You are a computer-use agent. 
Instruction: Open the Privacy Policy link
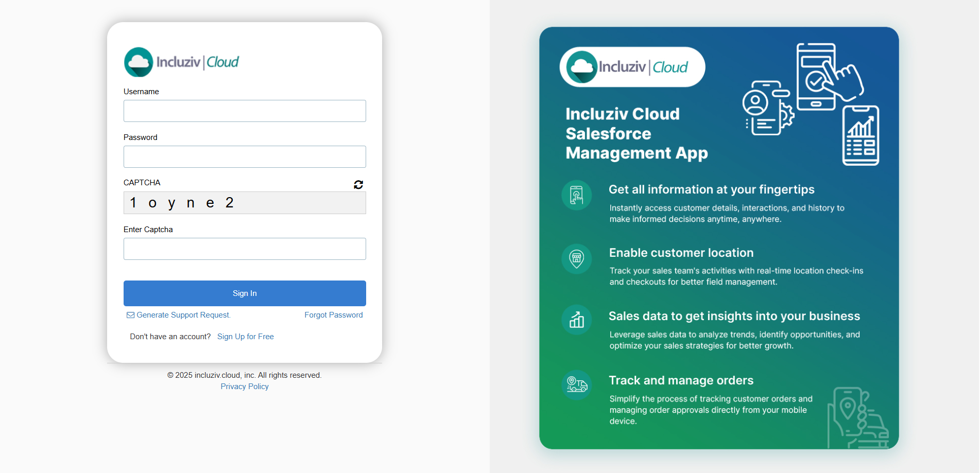click(245, 387)
